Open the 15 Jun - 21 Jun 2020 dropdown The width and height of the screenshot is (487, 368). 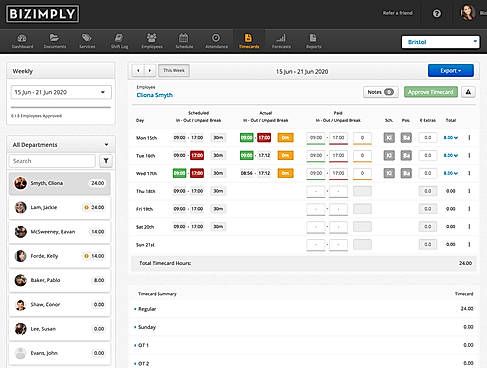pos(61,92)
